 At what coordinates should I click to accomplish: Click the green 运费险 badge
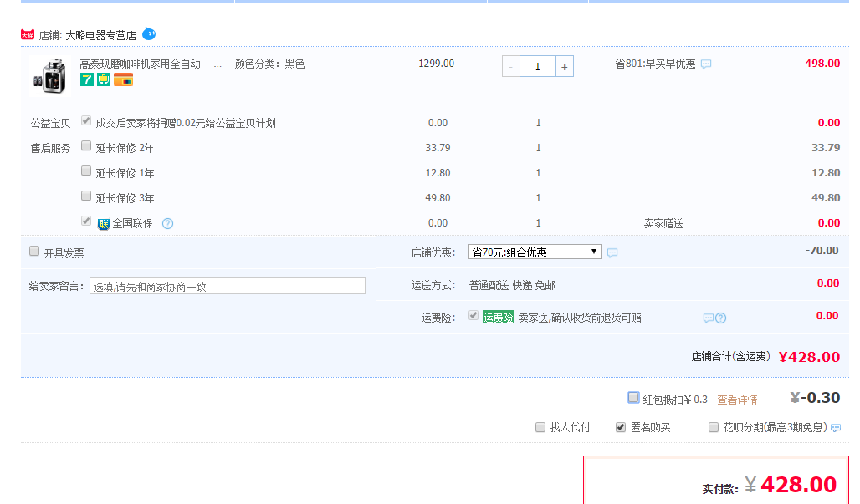pyautogui.click(x=498, y=317)
